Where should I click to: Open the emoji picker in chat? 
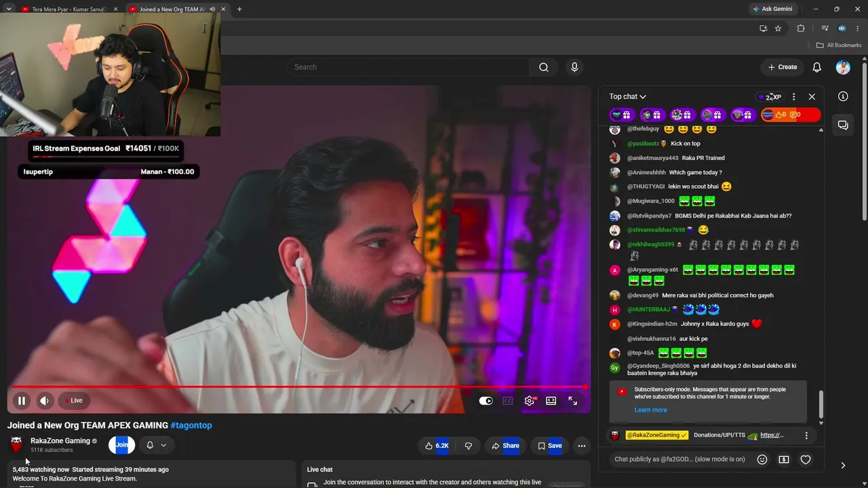click(762, 460)
